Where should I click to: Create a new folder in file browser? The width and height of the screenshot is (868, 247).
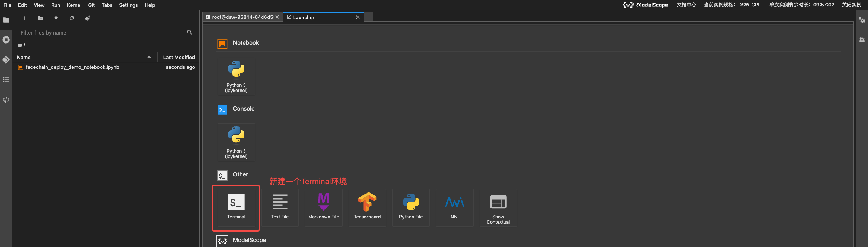(x=40, y=18)
